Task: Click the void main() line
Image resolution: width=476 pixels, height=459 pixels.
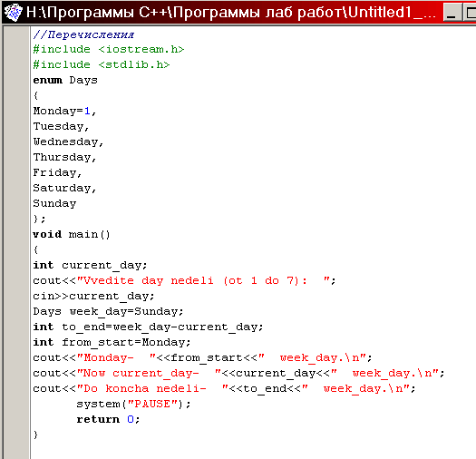Action: point(72,235)
